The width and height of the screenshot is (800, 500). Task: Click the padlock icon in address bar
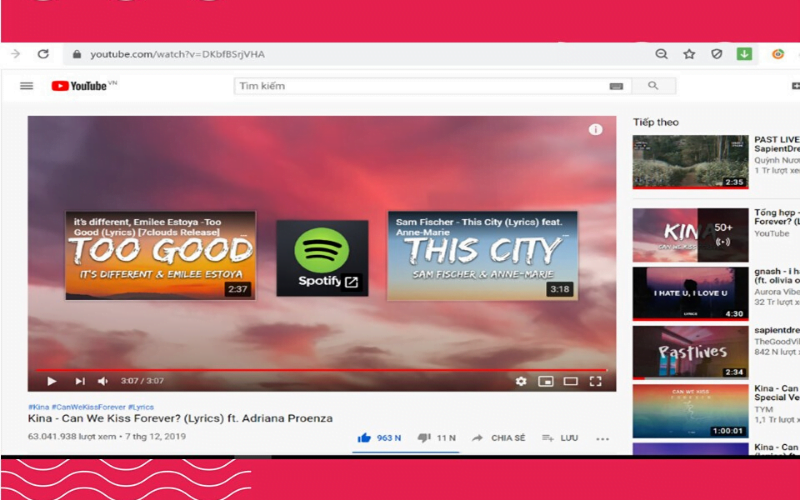(x=77, y=54)
